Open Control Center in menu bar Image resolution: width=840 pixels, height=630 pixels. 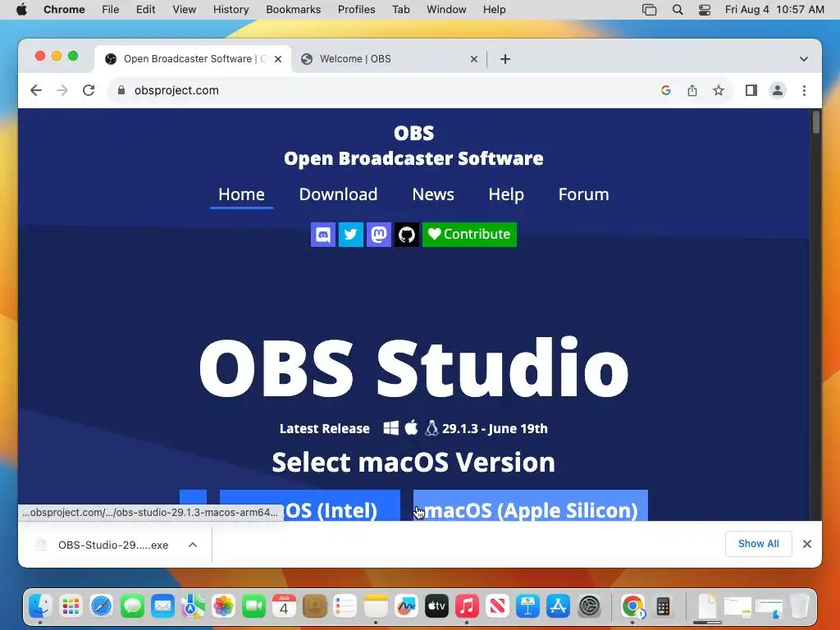[x=705, y=10]
